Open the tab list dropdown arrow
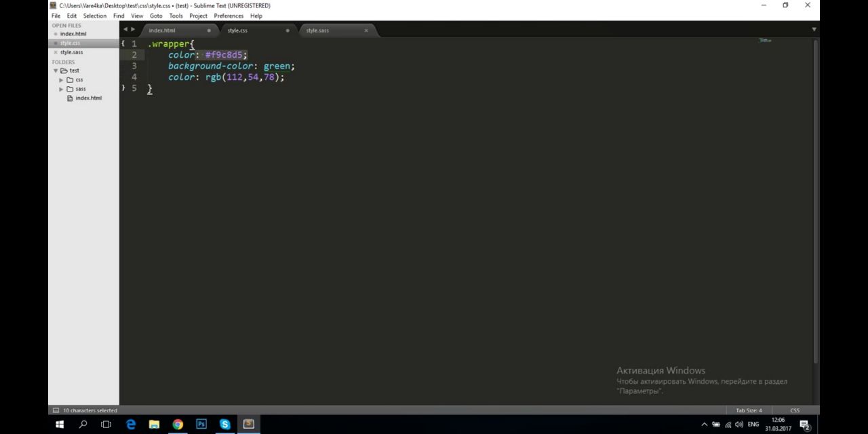 tap(814, 30)
